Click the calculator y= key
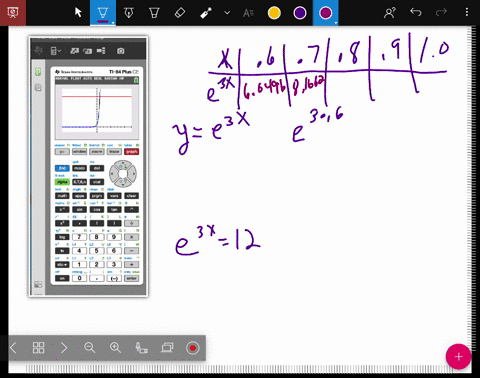Image resolution: width=480 pixels, height=378 pixels. tap(62, 152)
